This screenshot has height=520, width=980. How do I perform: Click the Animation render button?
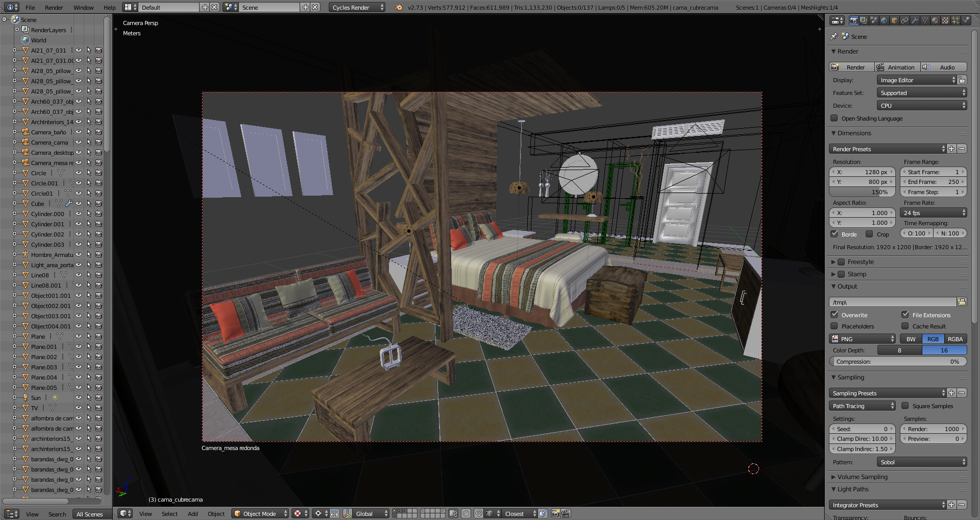(898, 67)
